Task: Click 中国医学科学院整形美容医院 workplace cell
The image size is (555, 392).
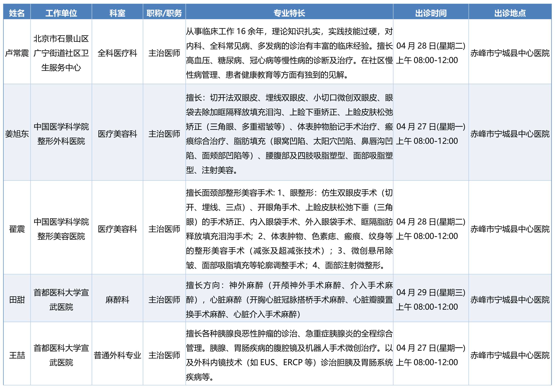Action: click(x=61, y=229)
